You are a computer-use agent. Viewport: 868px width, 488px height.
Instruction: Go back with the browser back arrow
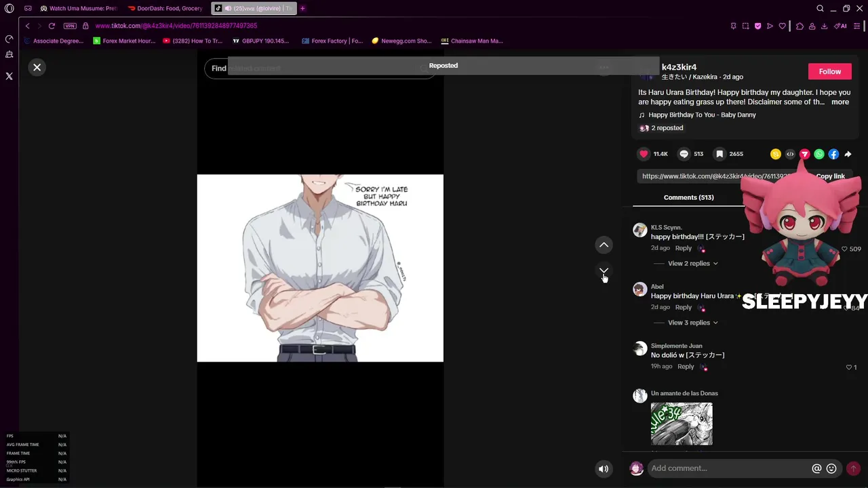(x=27, y=26)
